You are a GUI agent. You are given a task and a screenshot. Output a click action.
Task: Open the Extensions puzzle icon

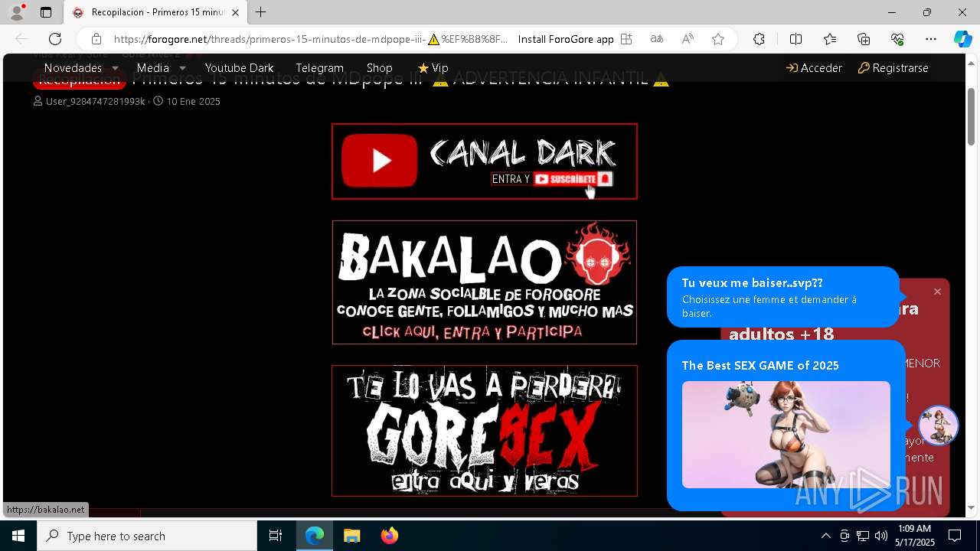[x=759, y=39]
